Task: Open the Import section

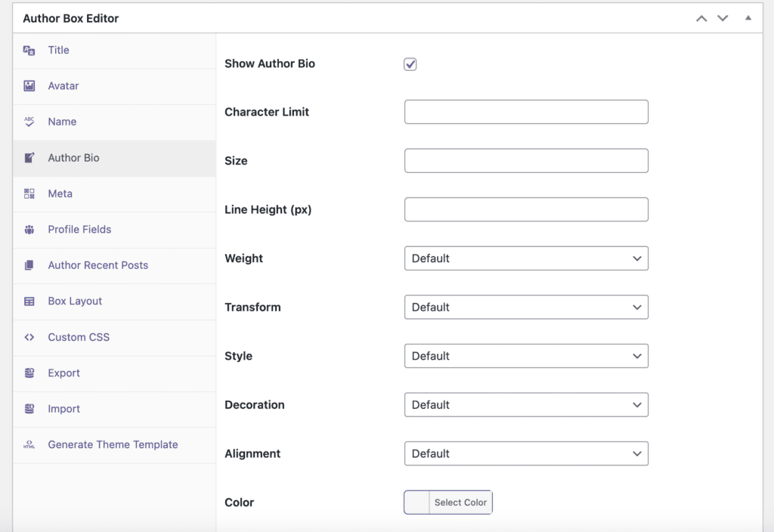Action: click(x=63, y=409)
